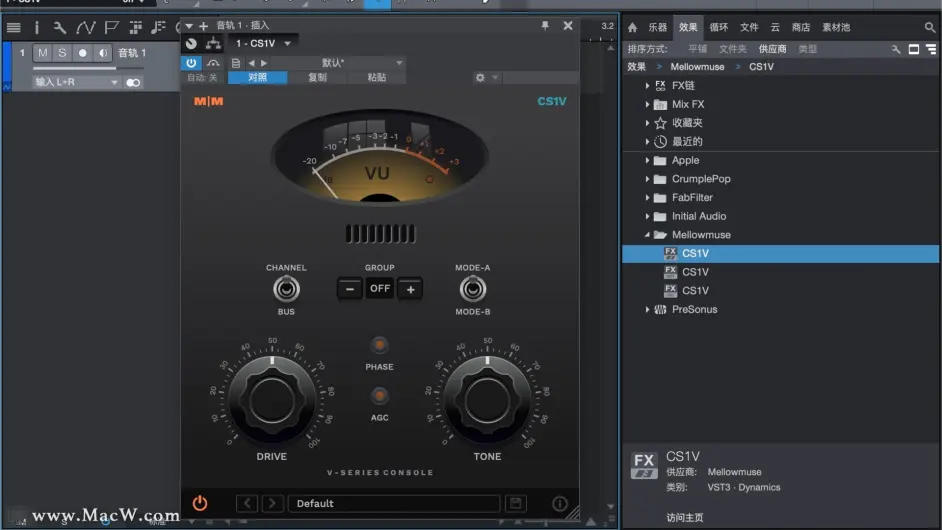The width and height of the screenshot is (942, 530).
Task: Click the 粘贴 paste button
Action: 377,78
